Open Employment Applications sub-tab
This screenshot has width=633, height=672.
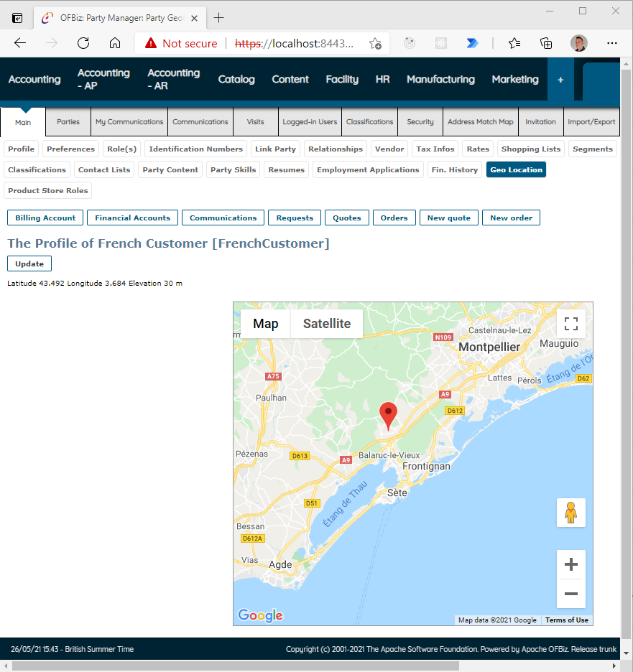point(368,169)
